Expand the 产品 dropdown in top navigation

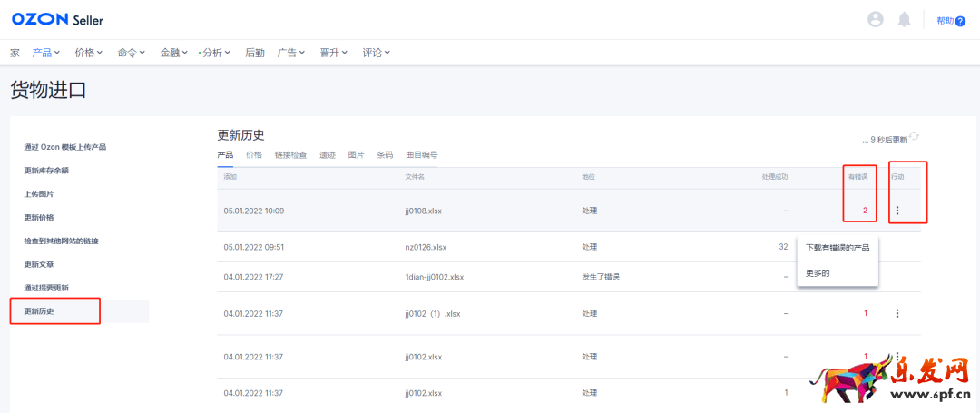pos(47,53)
